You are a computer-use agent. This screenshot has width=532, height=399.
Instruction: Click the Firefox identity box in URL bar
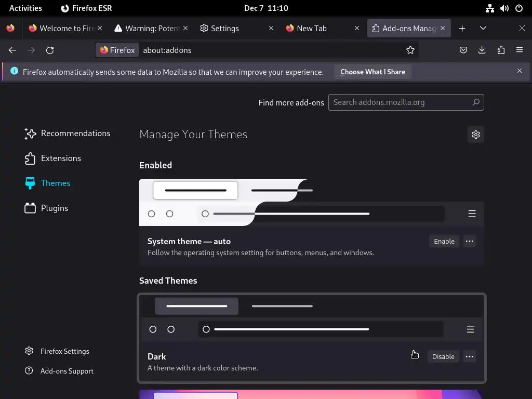point(117,50)
